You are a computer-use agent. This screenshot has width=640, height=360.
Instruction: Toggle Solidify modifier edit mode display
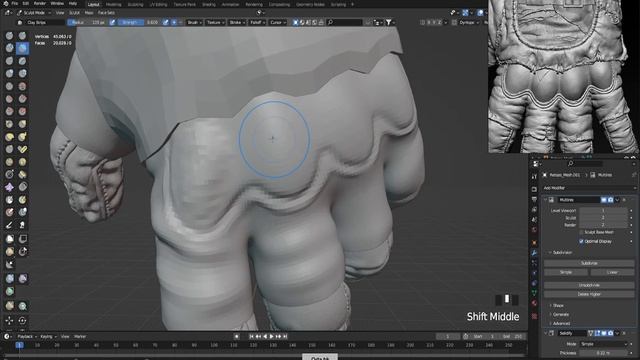(597, 333)
